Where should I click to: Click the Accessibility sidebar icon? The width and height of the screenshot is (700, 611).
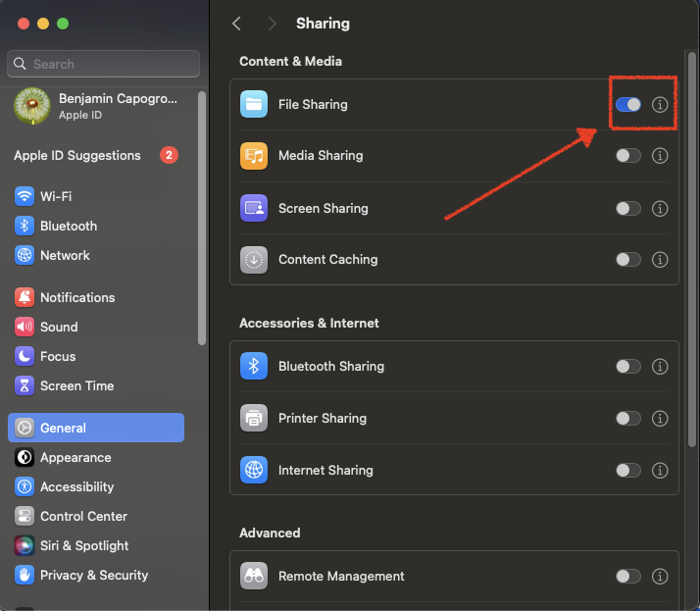25,486
